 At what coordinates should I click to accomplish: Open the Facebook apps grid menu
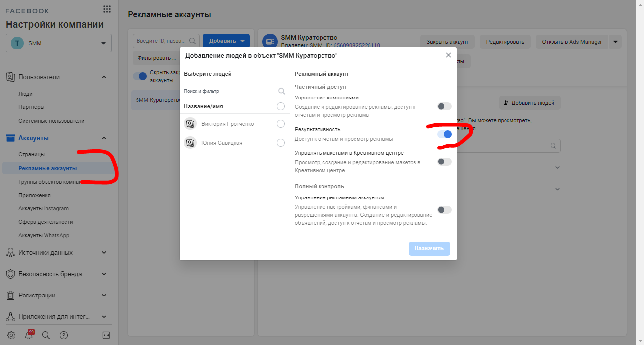pyautogui.click(x=107, y=9)
